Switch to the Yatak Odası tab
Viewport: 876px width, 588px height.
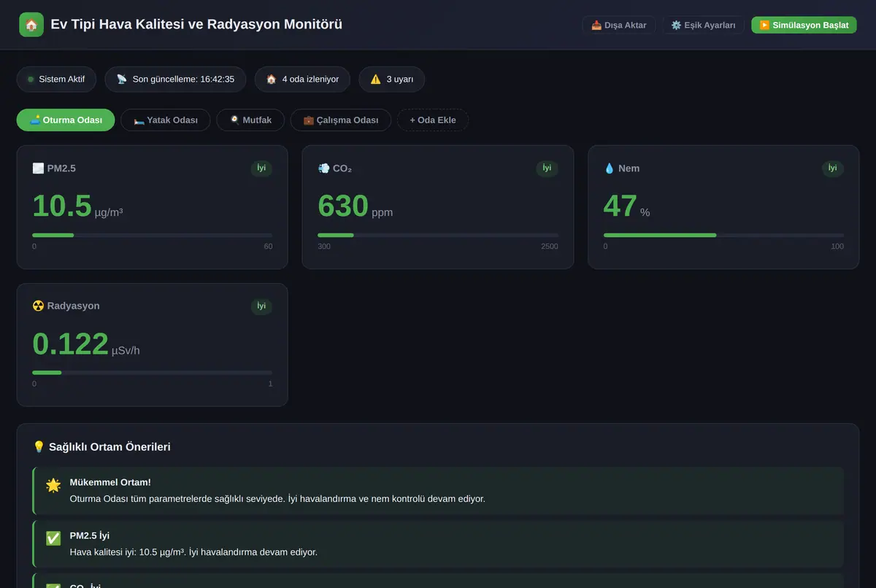[x=166, y=120]
